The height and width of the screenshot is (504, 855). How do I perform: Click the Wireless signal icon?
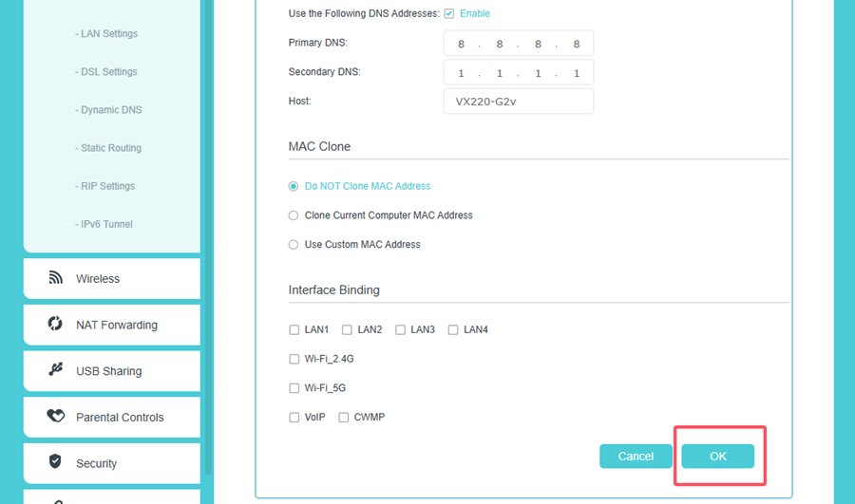(x=55, y=278)
